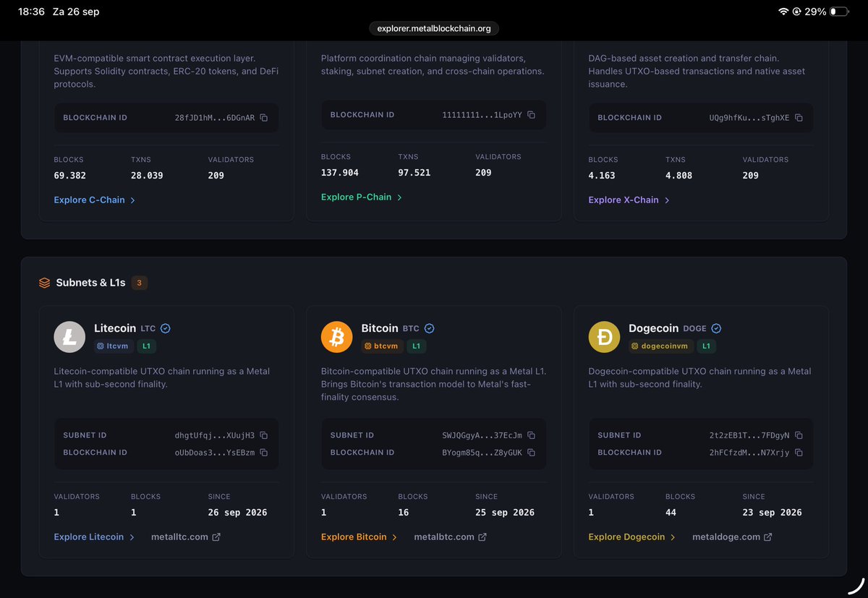Open the Explore Dogecoin link
Screen dimensions: 868x598
632,537
